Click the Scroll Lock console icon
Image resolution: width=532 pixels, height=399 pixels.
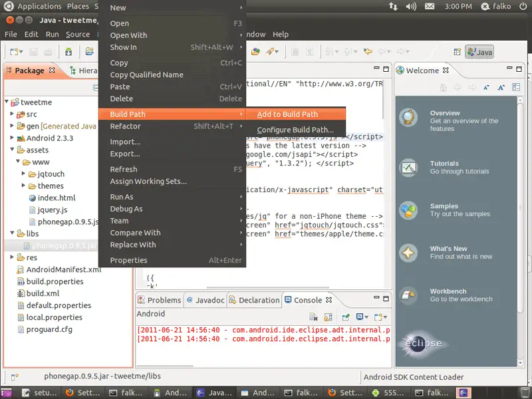[328, 317]
